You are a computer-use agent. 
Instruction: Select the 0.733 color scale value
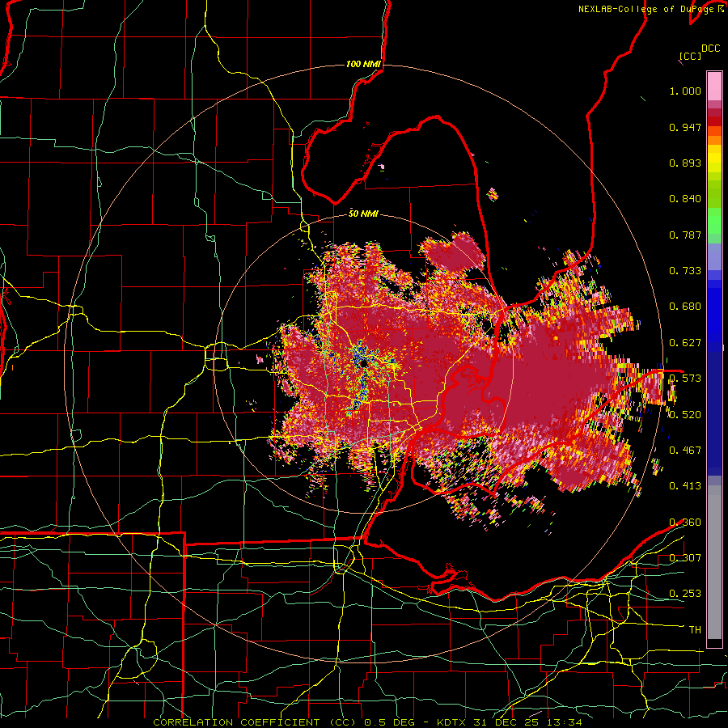[x=685, y=271]
